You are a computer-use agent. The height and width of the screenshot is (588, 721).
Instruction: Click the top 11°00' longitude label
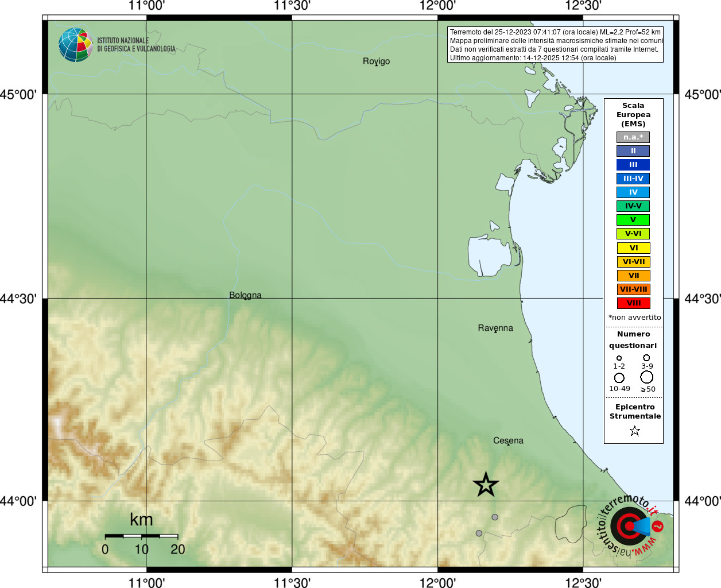coord(146,6)
